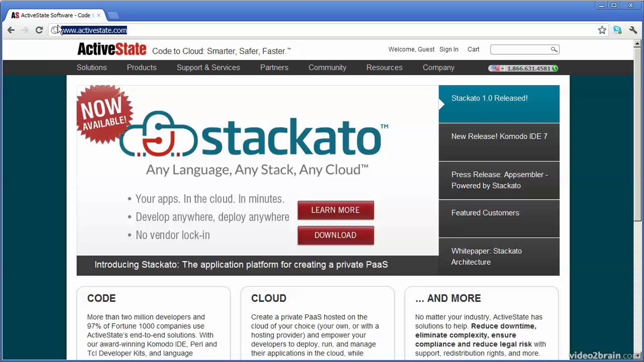Minimize the browser window
Viewport: 644px width, 362px height.
pos(601,5)
